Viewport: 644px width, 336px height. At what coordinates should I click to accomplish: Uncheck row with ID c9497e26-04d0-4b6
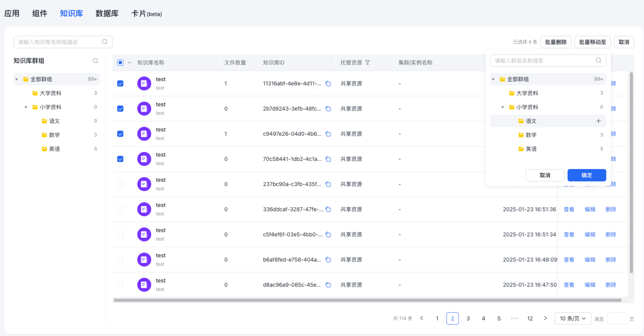(120, 134)
